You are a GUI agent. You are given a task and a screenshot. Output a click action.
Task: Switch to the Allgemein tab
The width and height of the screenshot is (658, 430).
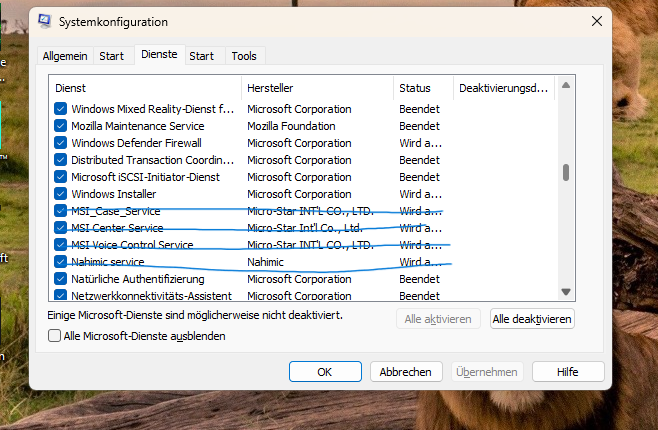click(65, 56)
